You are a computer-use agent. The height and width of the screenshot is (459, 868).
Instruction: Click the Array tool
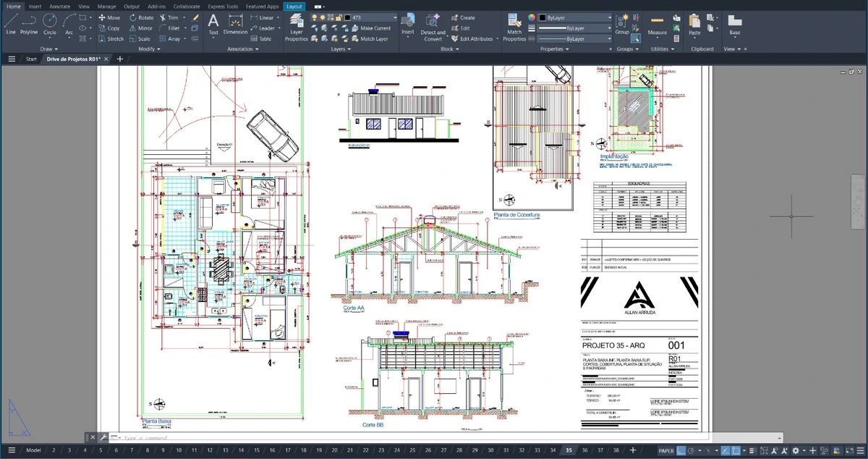click(170, 39)
